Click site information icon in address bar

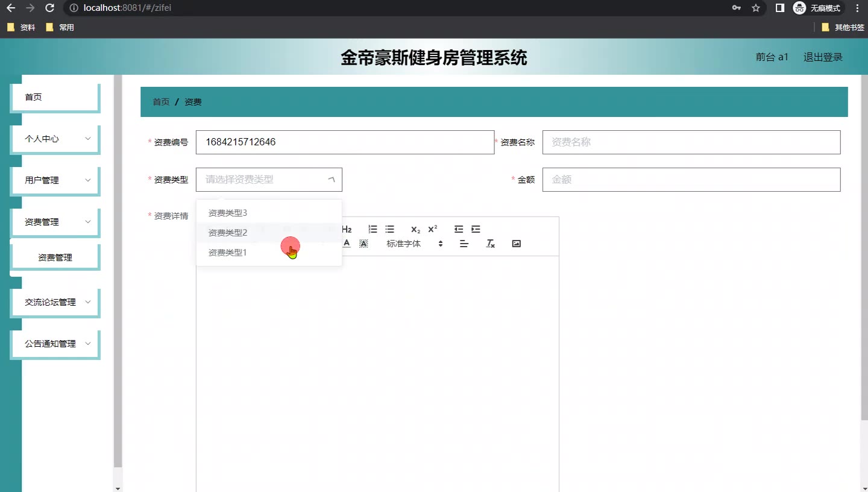click(74, 8)
